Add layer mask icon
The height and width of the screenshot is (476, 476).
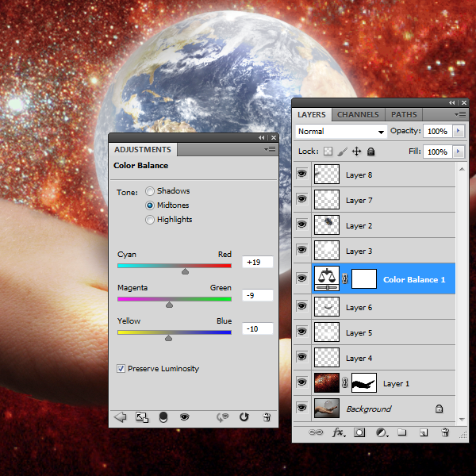point(359,432)
